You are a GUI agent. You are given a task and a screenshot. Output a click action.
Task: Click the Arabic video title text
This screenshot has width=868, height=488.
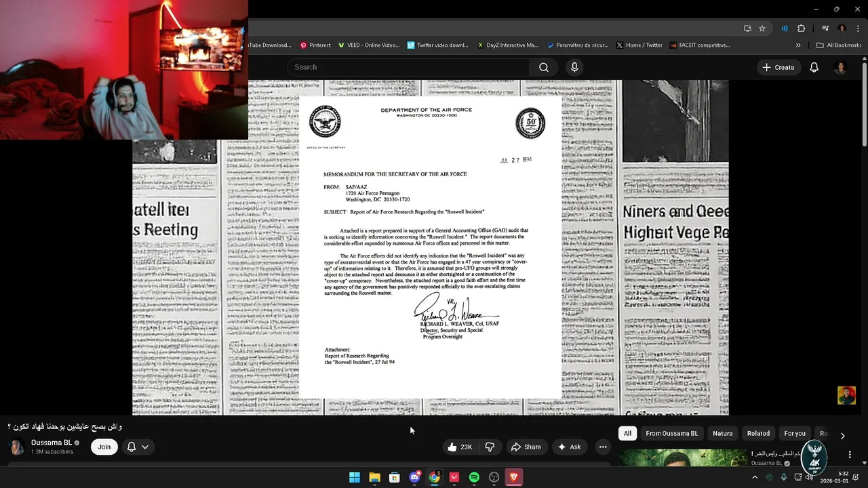coord(65,426)
